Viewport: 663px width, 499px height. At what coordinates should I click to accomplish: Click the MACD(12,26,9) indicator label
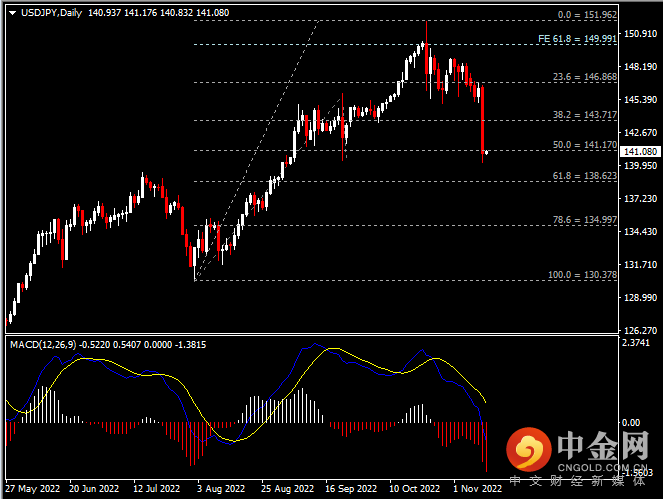43,345
